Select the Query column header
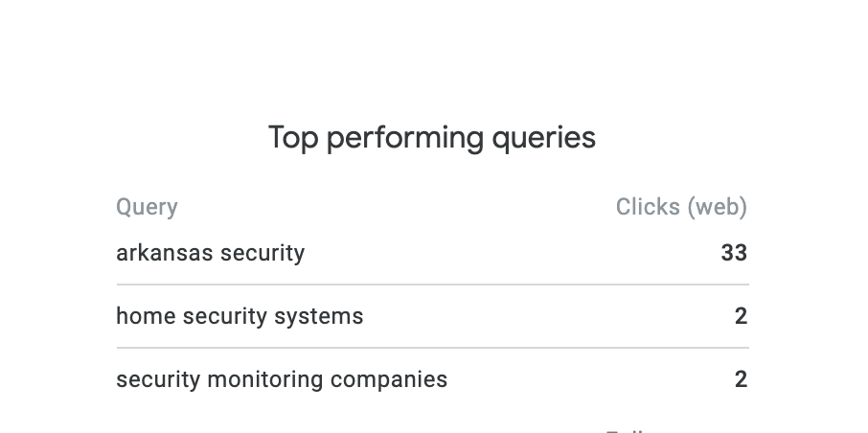Image resolution: width=868 pixels, height=433 pixels. tap(147, 207)
